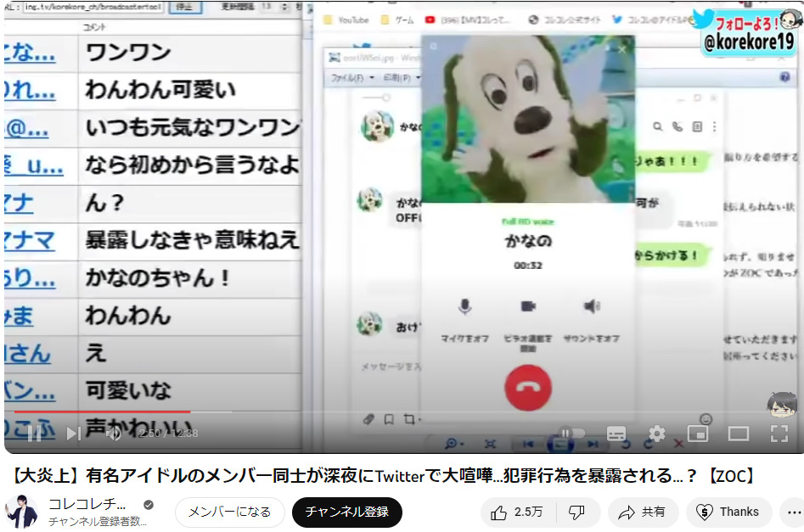The width and height of the screenshot is (804, 532).
Task: Click the fit-to-window icon in the photo viewer
Action: coord(490,444)
